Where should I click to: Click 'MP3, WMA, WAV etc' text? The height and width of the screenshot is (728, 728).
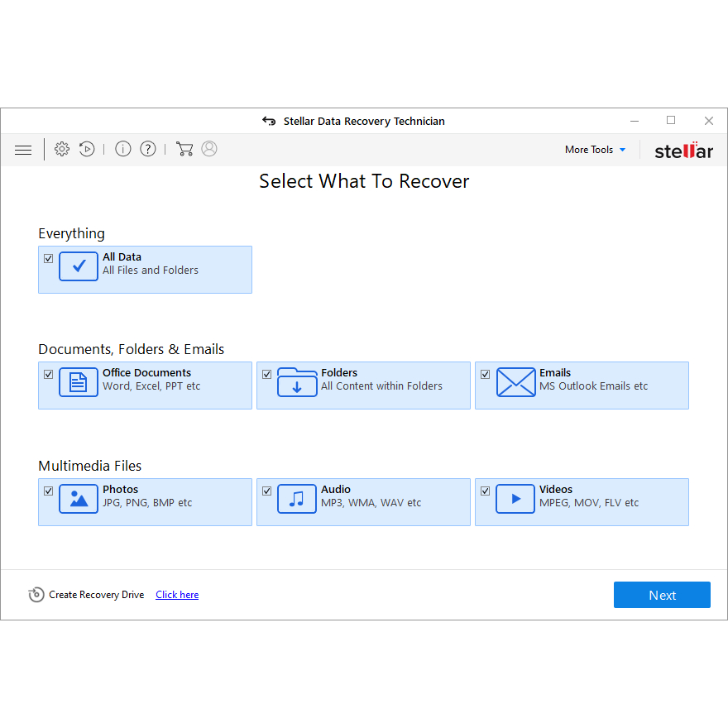click(x=371, y=503)
